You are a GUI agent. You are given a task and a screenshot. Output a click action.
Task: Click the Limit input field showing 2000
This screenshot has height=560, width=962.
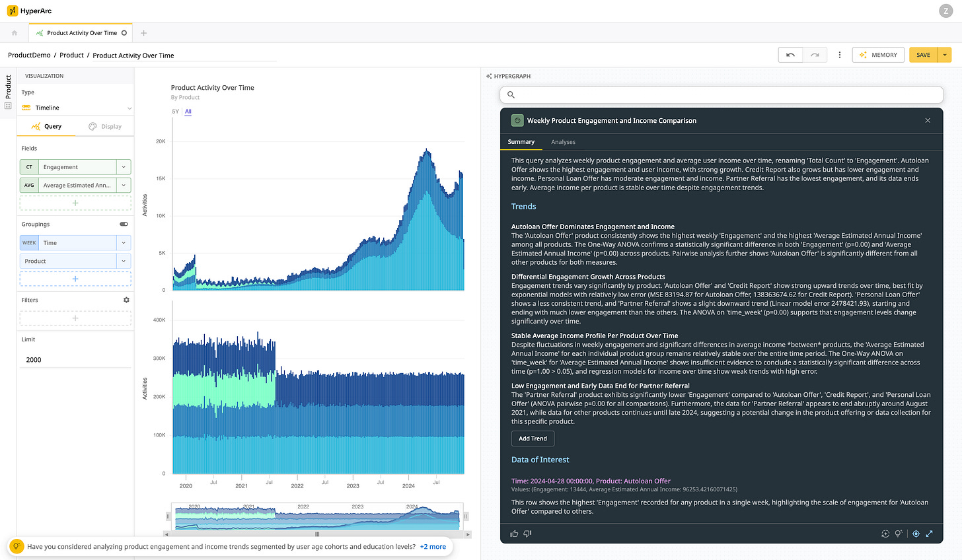click(75, 360)
